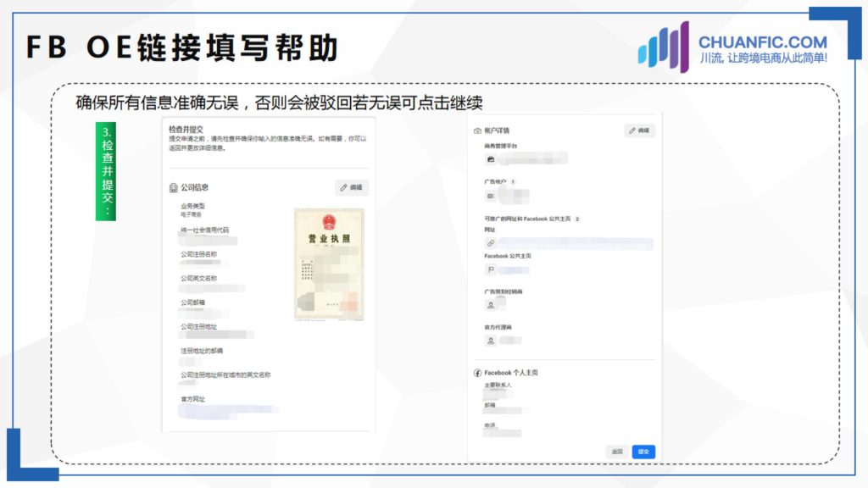
Task: Click the 公司注册名称 label
Action: [x=198, y=254]
